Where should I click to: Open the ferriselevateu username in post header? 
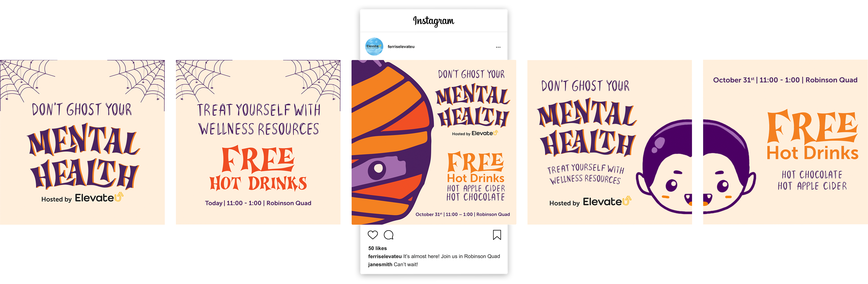click(x=401, y=47)
